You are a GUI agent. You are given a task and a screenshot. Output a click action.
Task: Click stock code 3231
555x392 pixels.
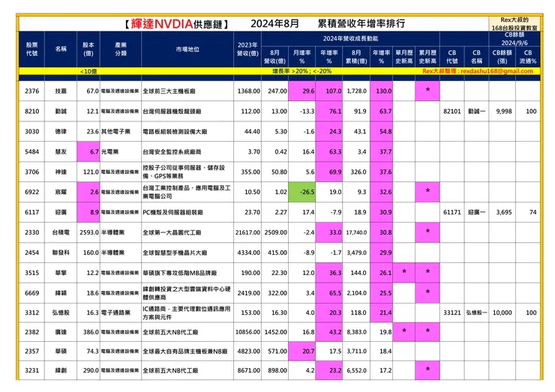pos(31,370)
